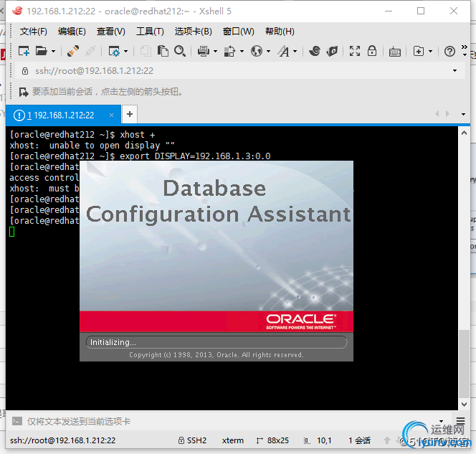476x454 pixels.
Task: Open the 编辑(E) menu
Action: click(x=72, y=32)
